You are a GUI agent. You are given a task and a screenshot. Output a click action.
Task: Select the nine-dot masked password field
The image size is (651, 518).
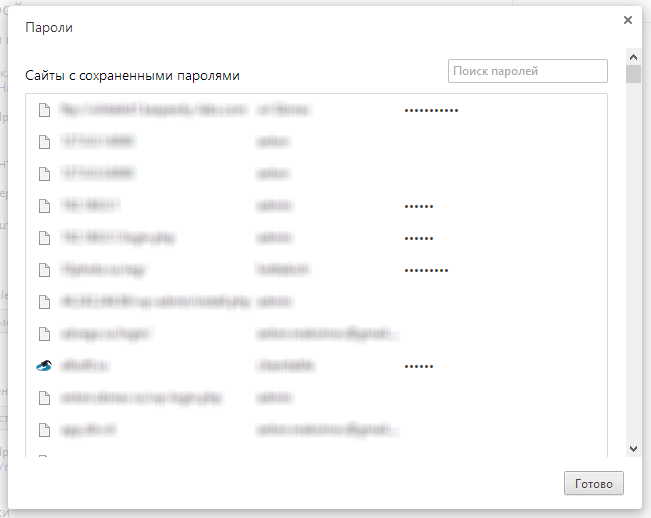[426, 270]
